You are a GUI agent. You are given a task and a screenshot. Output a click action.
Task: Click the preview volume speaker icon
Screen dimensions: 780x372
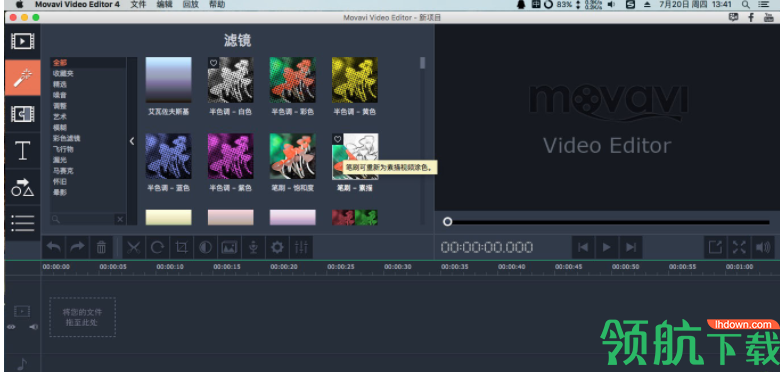(x=763, y=247)
